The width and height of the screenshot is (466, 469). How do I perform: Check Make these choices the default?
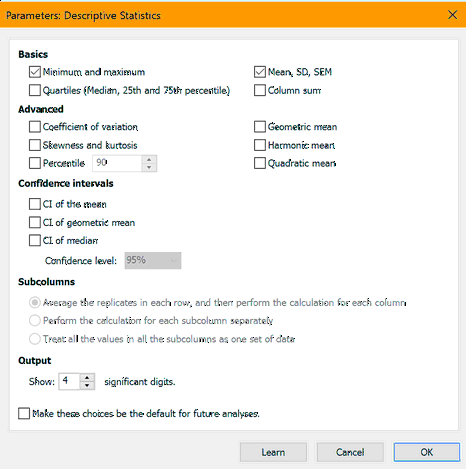pyautogui.click(x=24, y=413)
